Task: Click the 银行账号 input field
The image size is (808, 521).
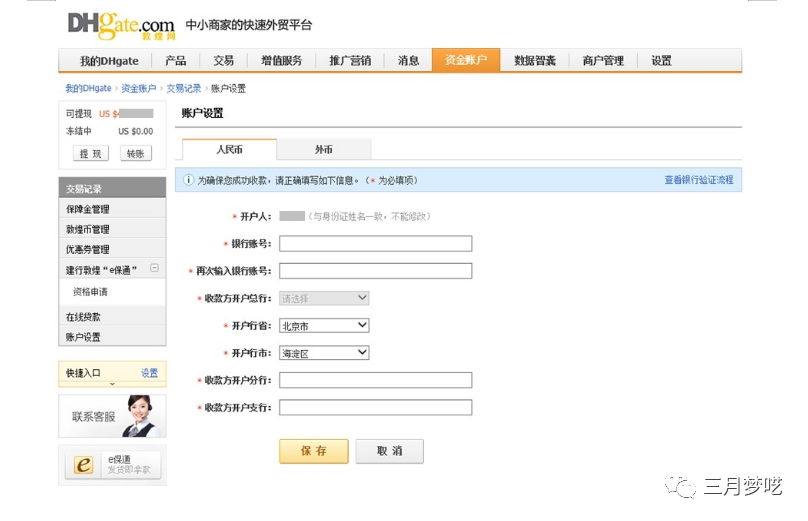Action: [375, 244]
